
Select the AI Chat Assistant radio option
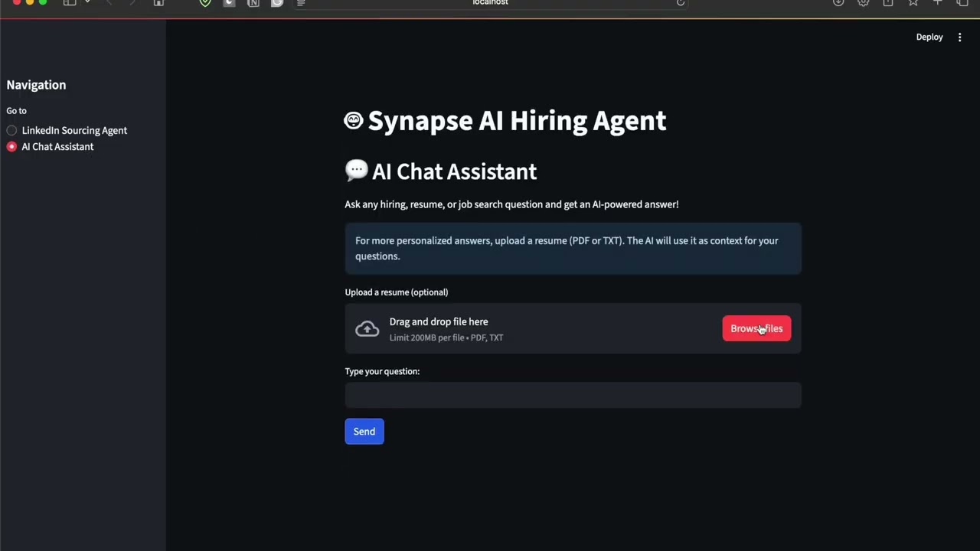pyautogui.click(x=50, y=146)
